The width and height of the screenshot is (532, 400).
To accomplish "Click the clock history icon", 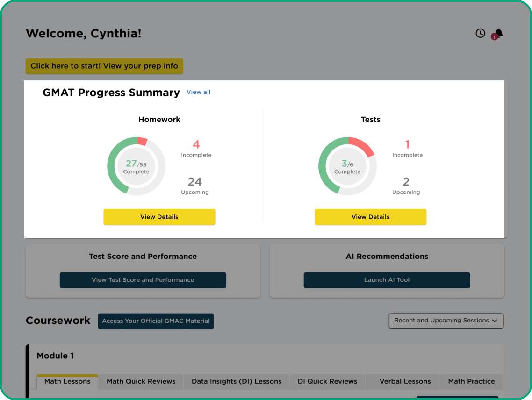I will point(480,33).
